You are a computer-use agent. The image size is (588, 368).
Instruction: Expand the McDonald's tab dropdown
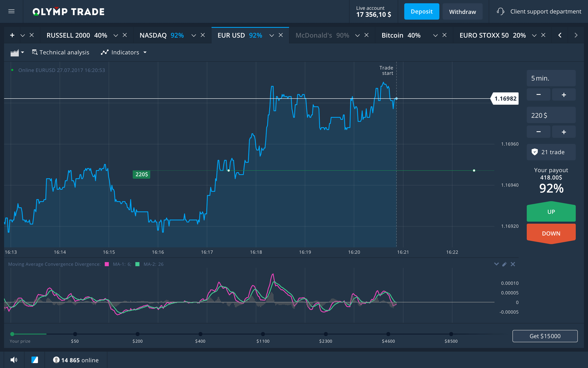[x=357, y=36]
